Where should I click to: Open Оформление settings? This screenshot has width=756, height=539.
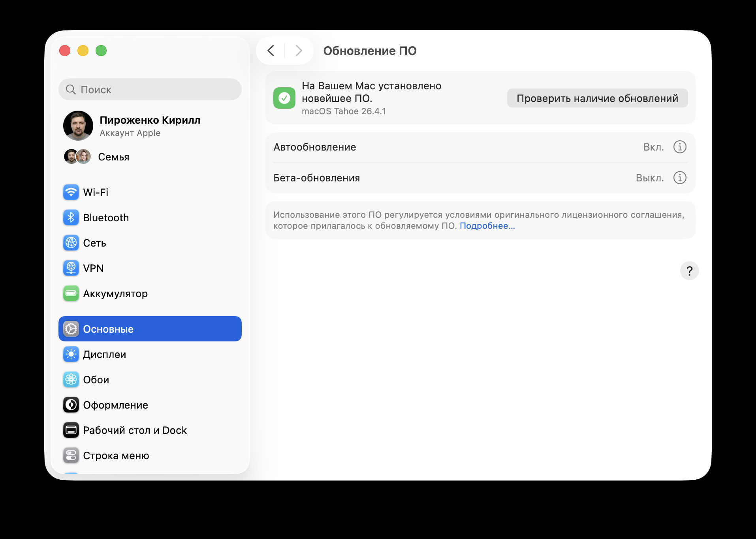(x=115, y=405)
